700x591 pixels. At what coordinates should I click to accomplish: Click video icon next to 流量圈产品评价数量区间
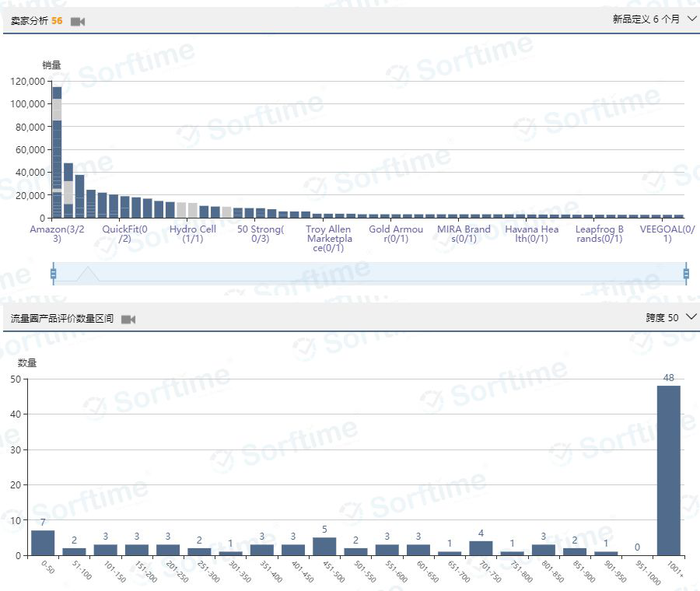(x=128, y=320)
